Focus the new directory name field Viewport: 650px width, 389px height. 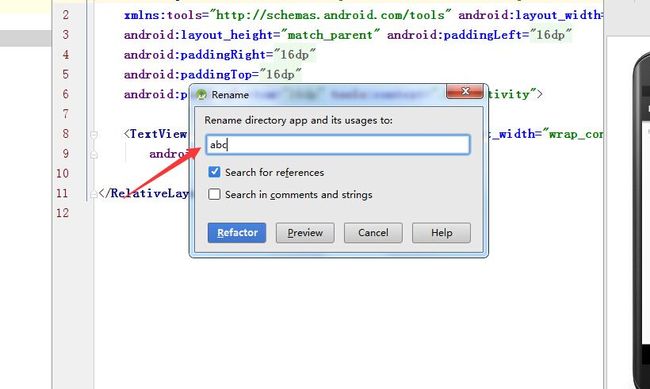pos(338,144)
